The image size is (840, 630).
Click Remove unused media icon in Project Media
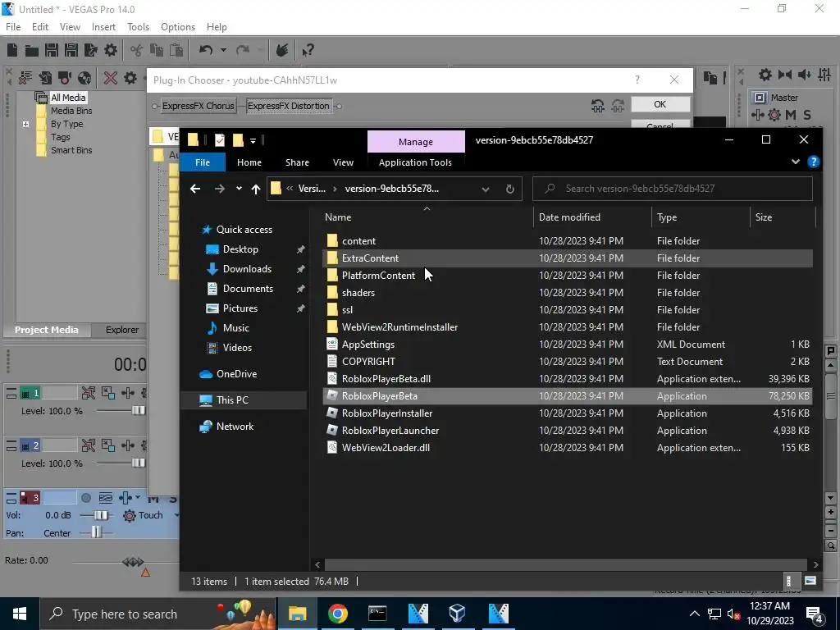tap(25, 78)
